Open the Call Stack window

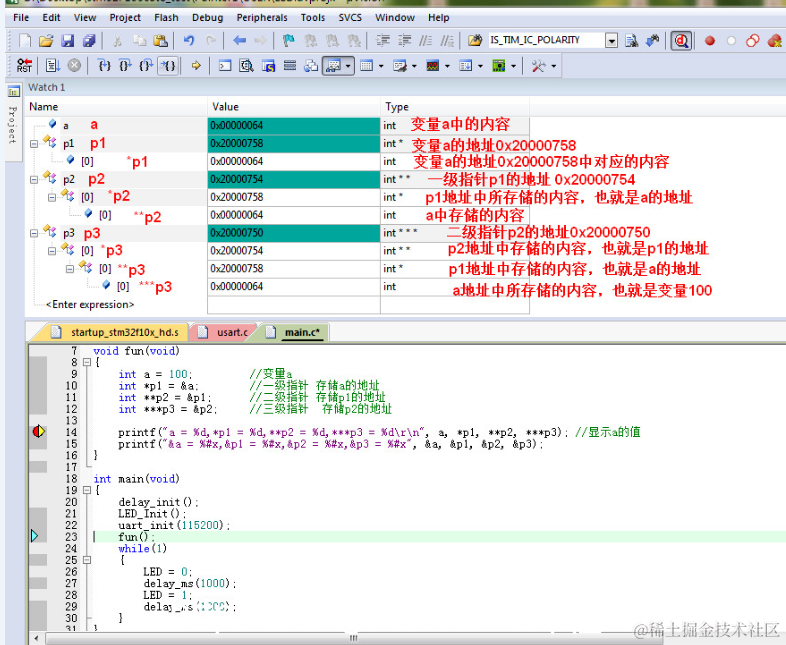(311, 66)
